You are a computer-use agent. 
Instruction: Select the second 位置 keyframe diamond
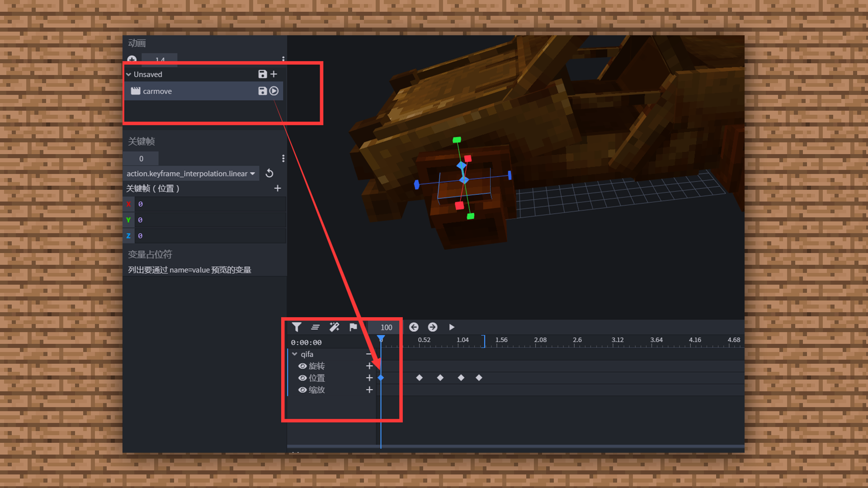(420, 378)
